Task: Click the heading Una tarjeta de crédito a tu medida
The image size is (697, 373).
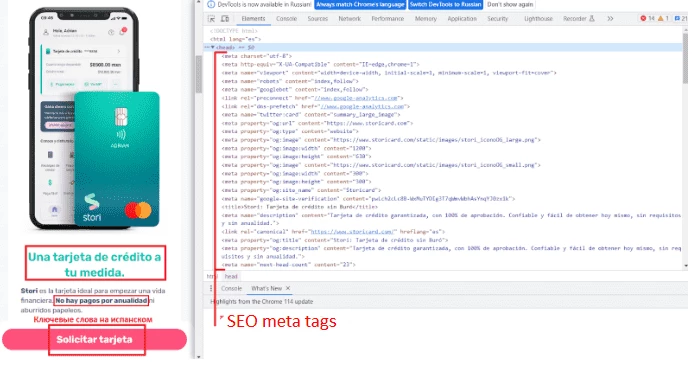Action: 95,265
